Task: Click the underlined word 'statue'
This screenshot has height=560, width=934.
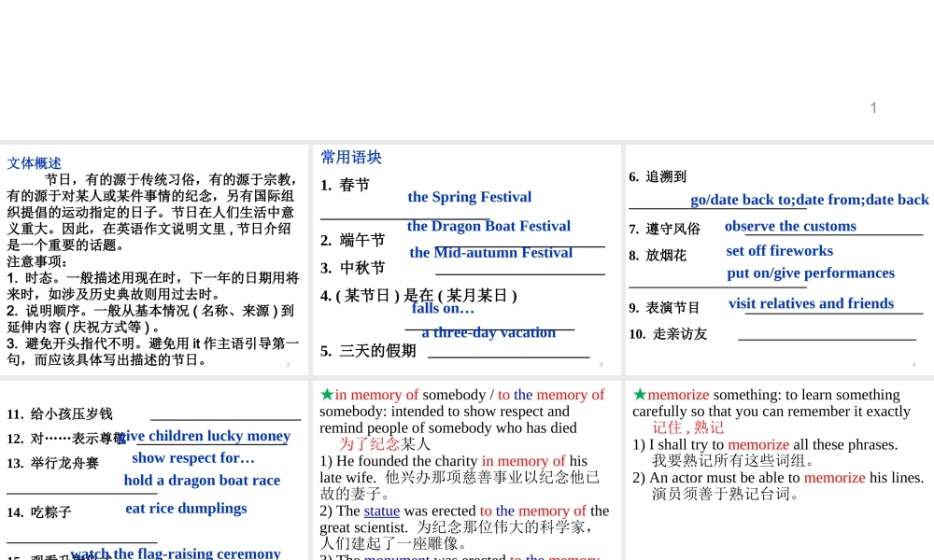Action: (381, 511)
